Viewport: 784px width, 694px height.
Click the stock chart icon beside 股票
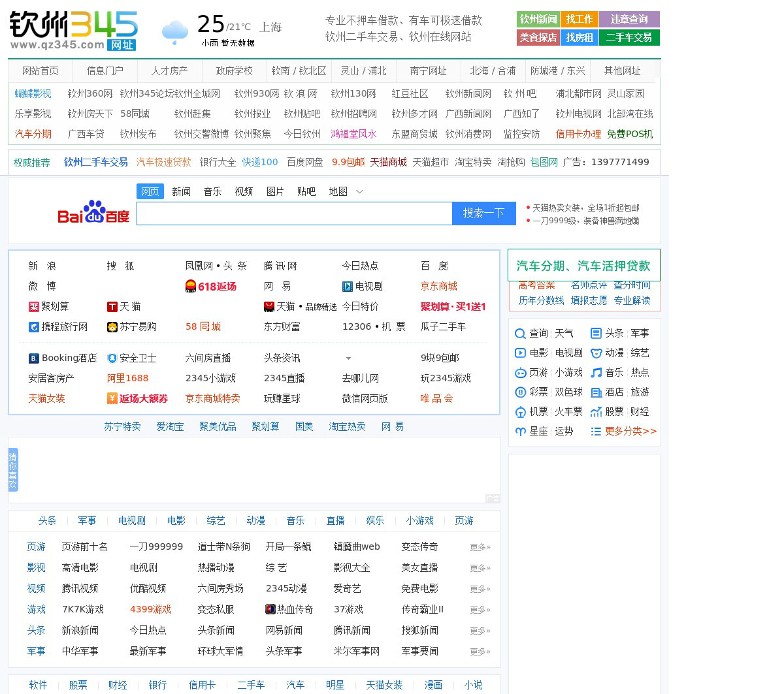click(x=596, y=412)
